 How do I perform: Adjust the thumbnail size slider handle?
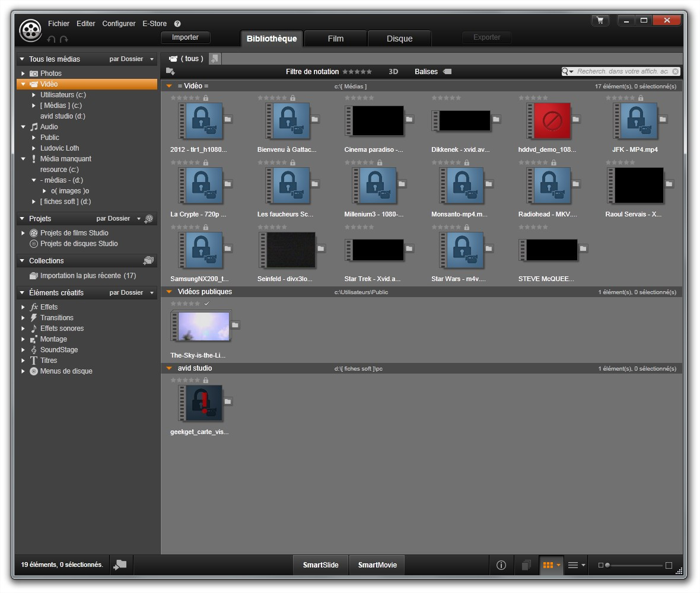point(607,565)
